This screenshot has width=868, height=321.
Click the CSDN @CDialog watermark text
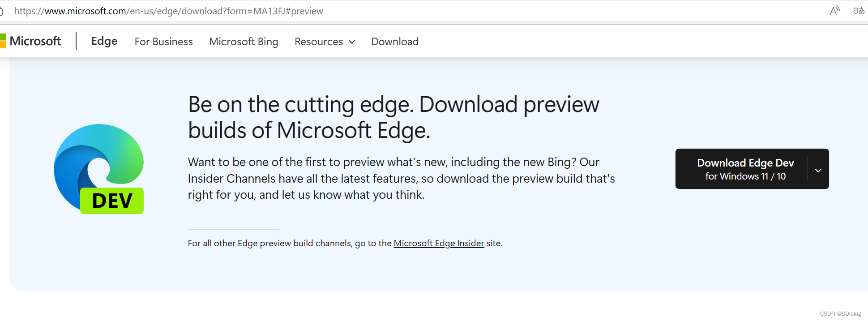pyautogui.click(x=841, y=313)
